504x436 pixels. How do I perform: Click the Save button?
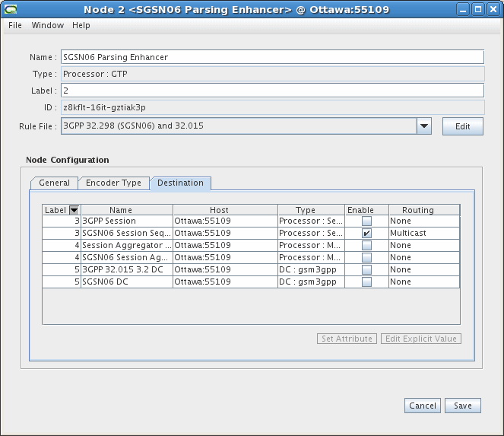pyautogui.click(x=463, y=406)
